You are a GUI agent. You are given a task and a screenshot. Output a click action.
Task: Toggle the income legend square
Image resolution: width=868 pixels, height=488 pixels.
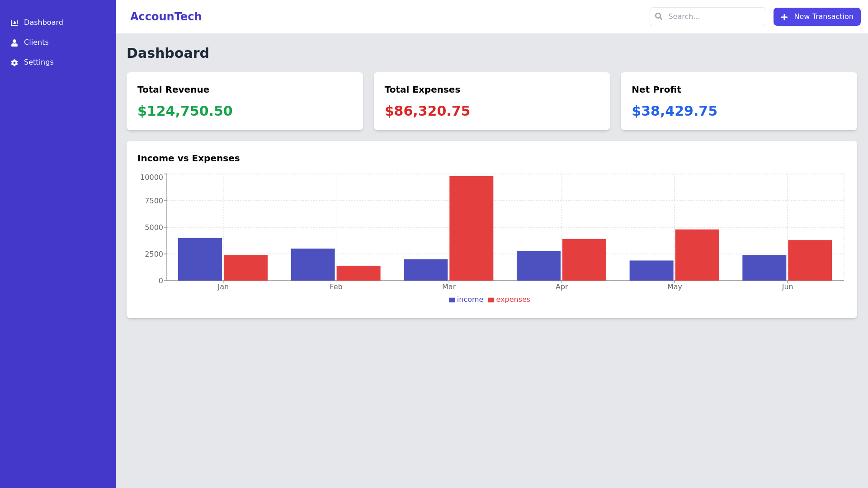(452, 300)
